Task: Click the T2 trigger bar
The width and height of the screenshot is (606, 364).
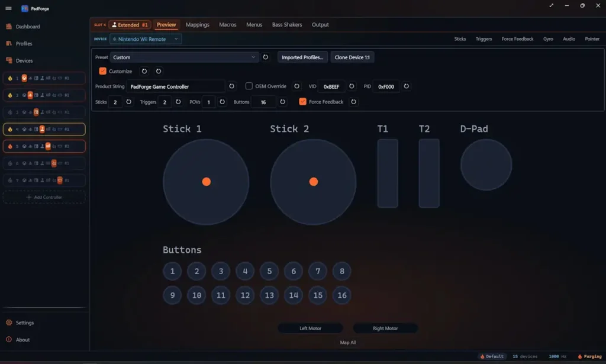Action: [x=429, y=173]
